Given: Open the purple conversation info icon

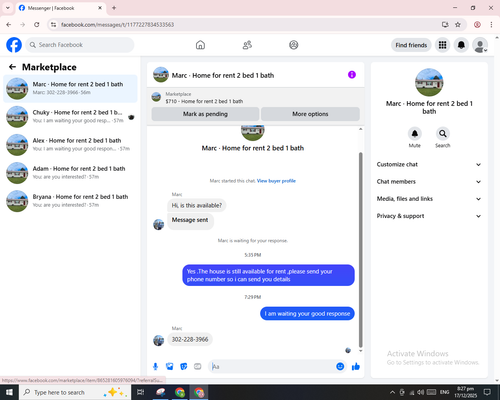Looking at the screenshot, I should [x=352, y=75].
